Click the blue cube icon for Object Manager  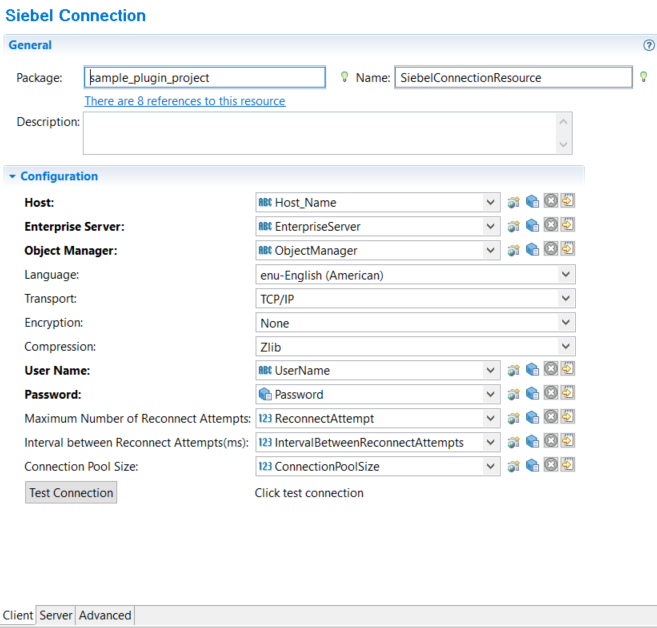532,250
